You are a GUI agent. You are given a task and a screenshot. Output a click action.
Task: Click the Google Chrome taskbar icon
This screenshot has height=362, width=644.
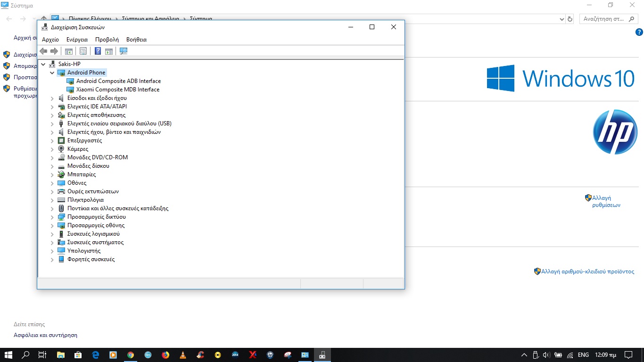pos(131,355)
